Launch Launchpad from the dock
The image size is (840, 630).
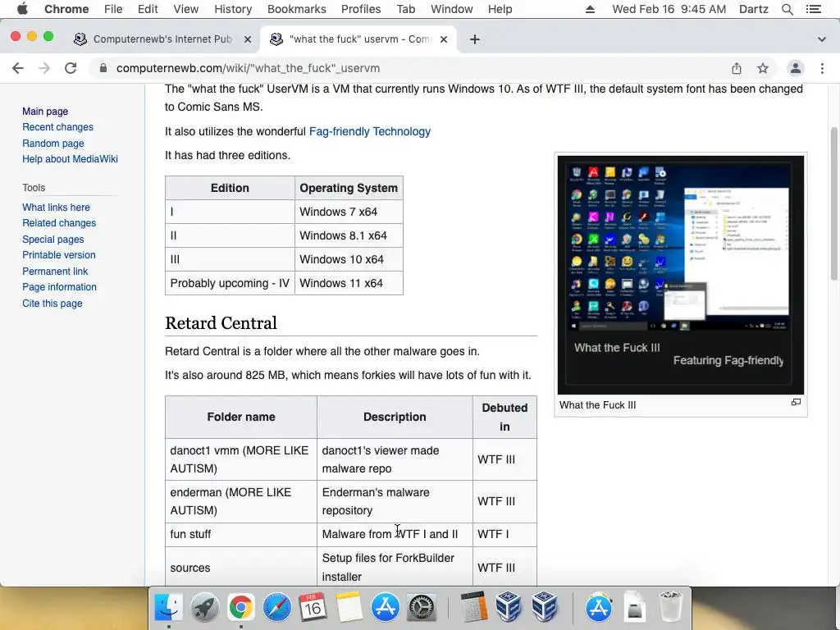[204, 607]
